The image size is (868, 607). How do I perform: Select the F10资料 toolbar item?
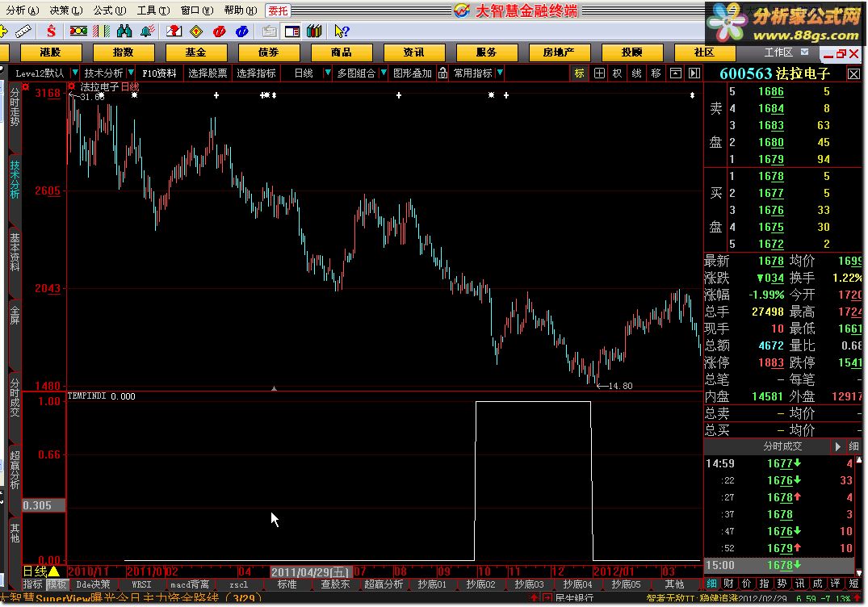tap(159, 73)
